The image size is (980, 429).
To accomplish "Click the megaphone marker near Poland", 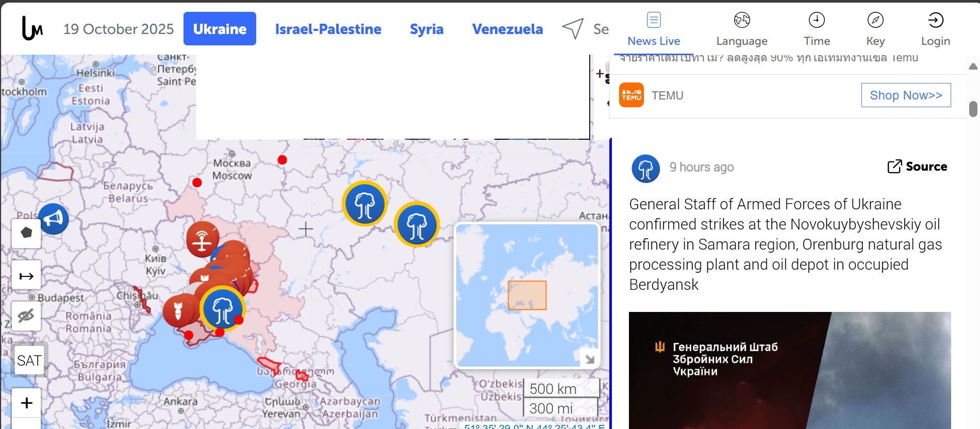I will pyautogui.click(x=53, y=219).
